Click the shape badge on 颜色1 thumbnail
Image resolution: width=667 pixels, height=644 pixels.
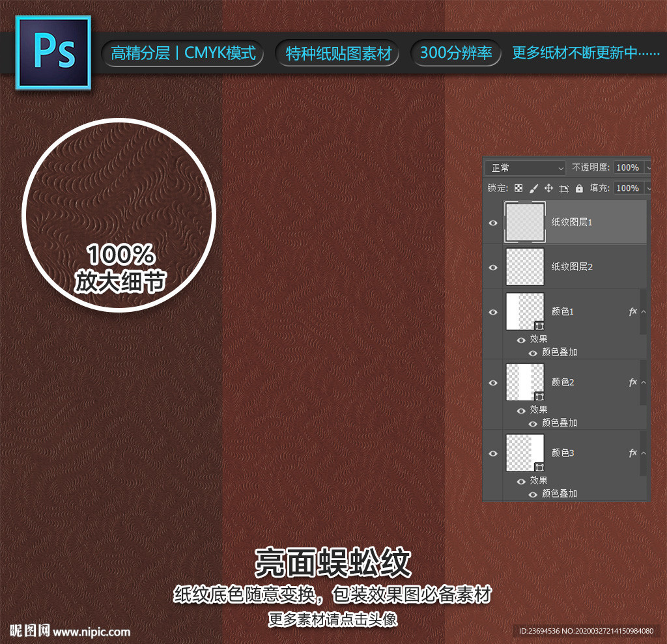[x=539, y=326]
